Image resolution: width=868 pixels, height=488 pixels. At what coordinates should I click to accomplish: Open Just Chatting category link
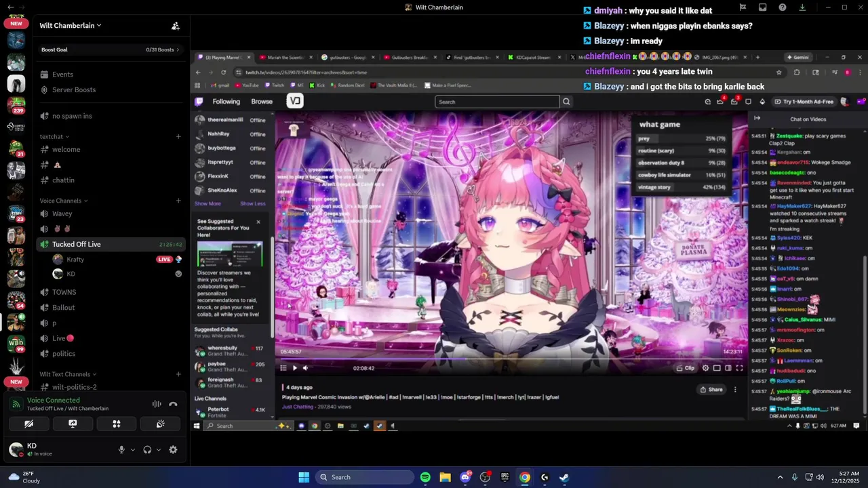pyautogui.click(x=297, y=407)
